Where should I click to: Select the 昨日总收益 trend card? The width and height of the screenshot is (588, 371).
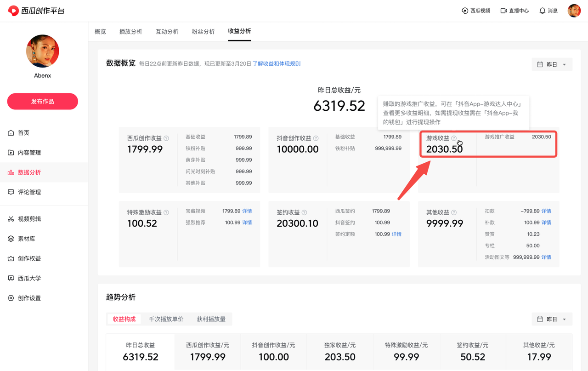141,352
